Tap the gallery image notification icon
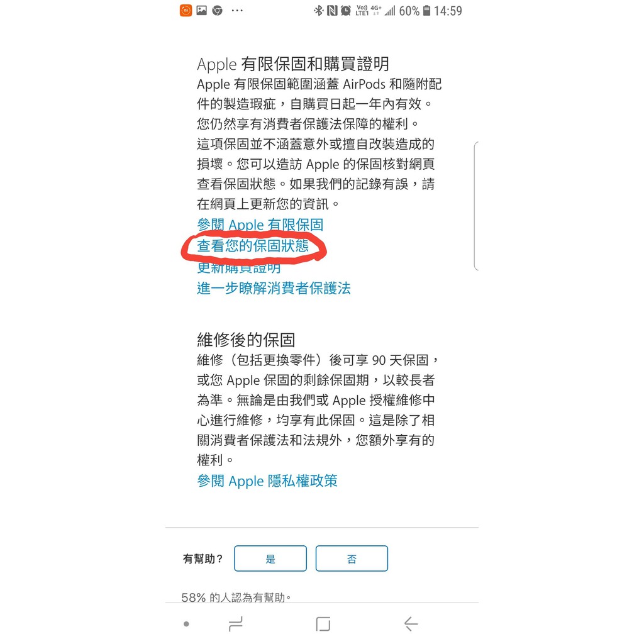Image resolution: width=644 pixels, height=644 pixels. click(x=202, y=10)
